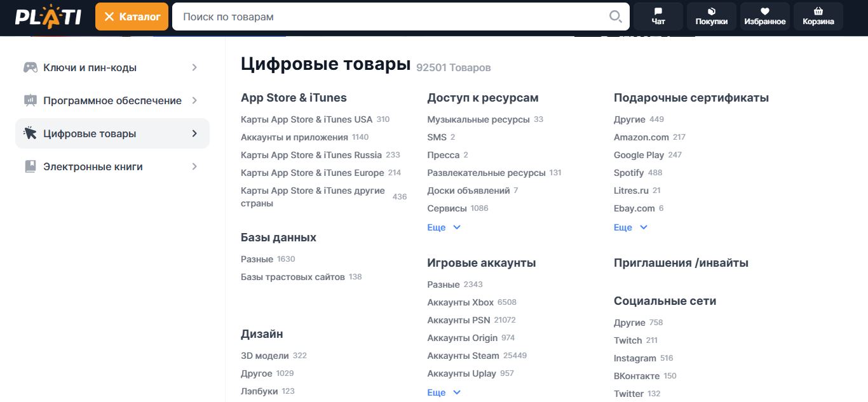Viewport: 868px width, 402px height.
Task: Select Цифровые товары in the sidebar
Action: click(x=90, y=133)
